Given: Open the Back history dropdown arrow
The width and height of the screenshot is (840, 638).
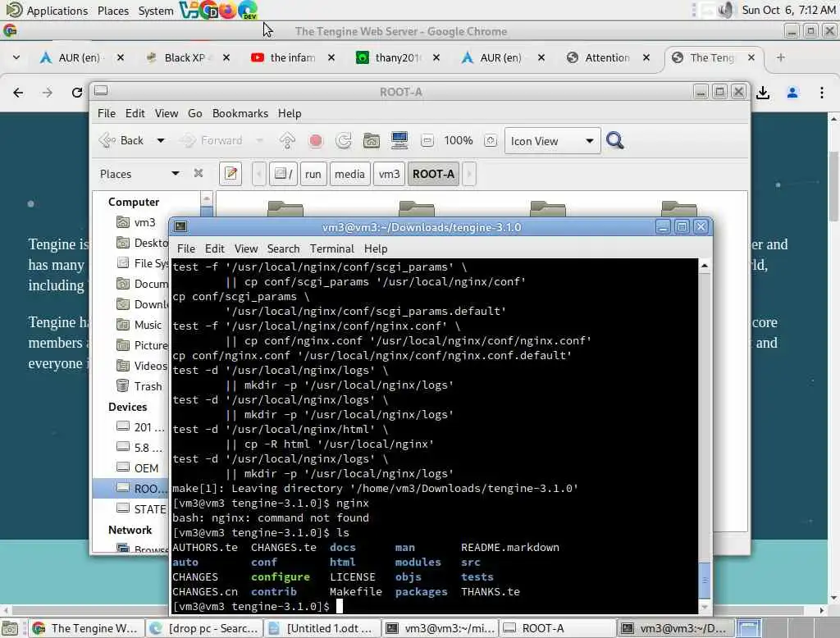Looking at the screenshot, I should pos(161,140).
